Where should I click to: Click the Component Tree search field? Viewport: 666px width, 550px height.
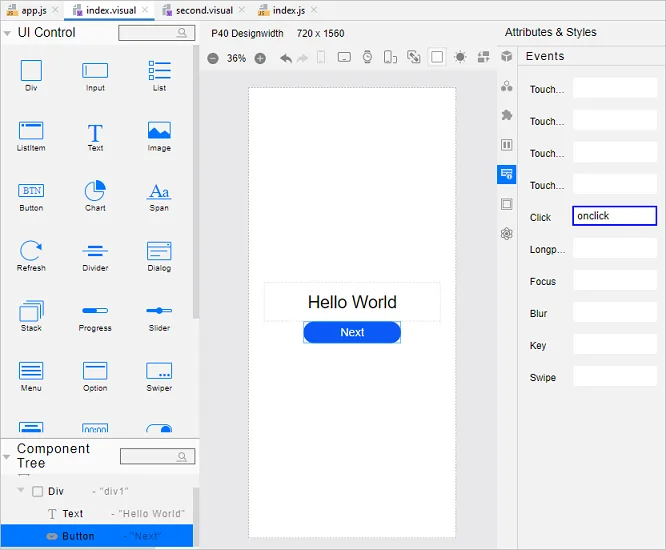[x=158, y=457]
